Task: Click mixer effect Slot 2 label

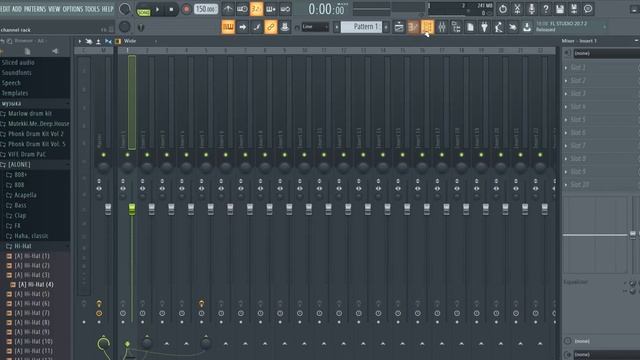Action: [x=578, y=81]
